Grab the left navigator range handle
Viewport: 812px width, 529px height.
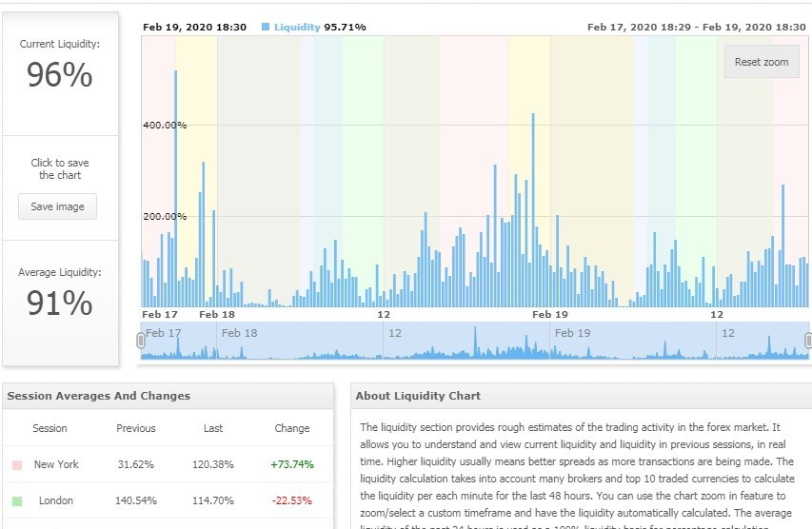(141, 341)
